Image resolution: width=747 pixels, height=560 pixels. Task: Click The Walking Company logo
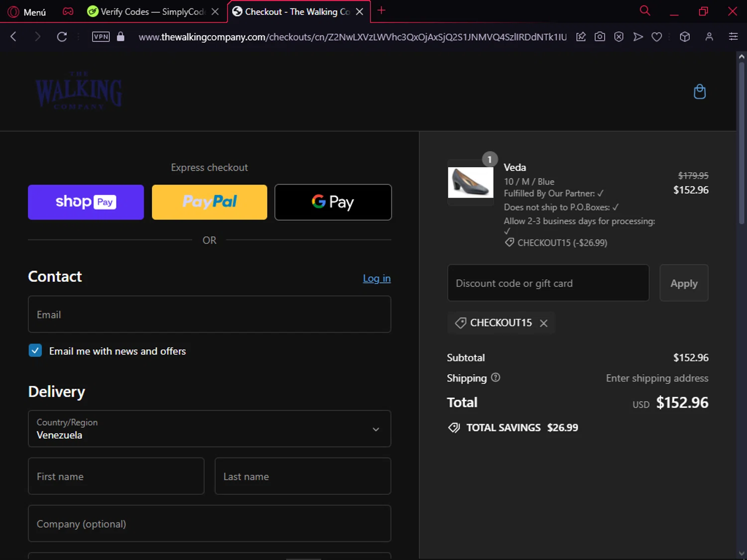tap(79, 91)
